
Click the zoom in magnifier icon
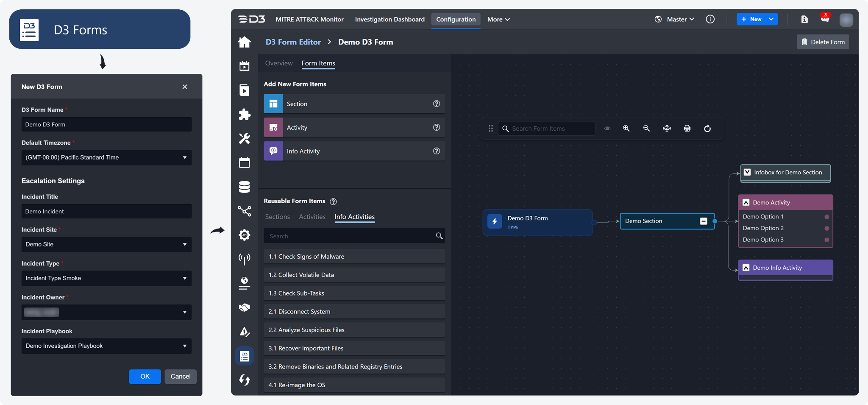tap(626, 128)
